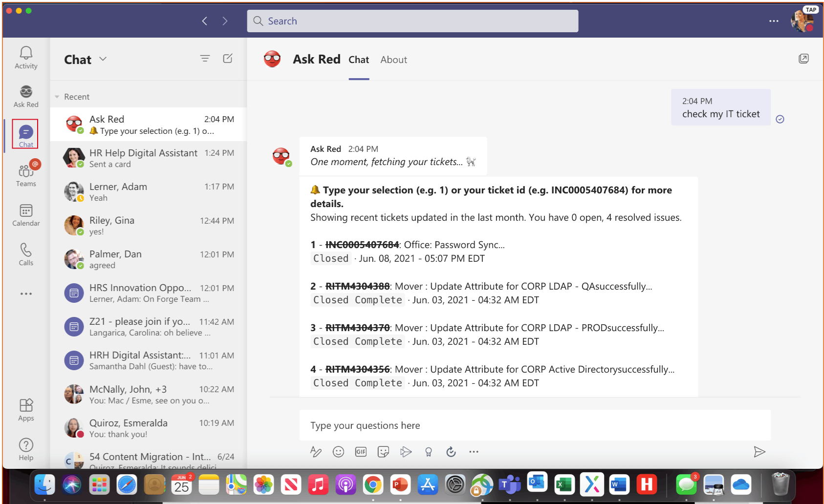Viewport: 824px width, 504px height.
Task: Open Calendar in the left sidebar
Action: tap(26, 215)
